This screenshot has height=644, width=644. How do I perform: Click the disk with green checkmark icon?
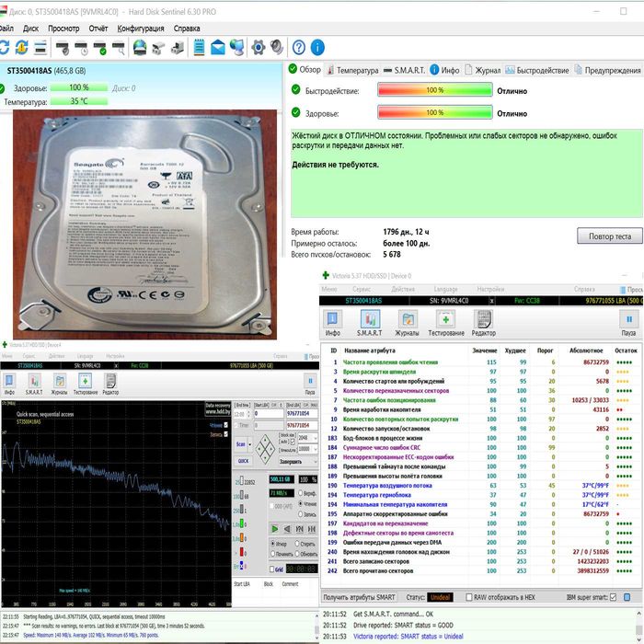point(99,48)
